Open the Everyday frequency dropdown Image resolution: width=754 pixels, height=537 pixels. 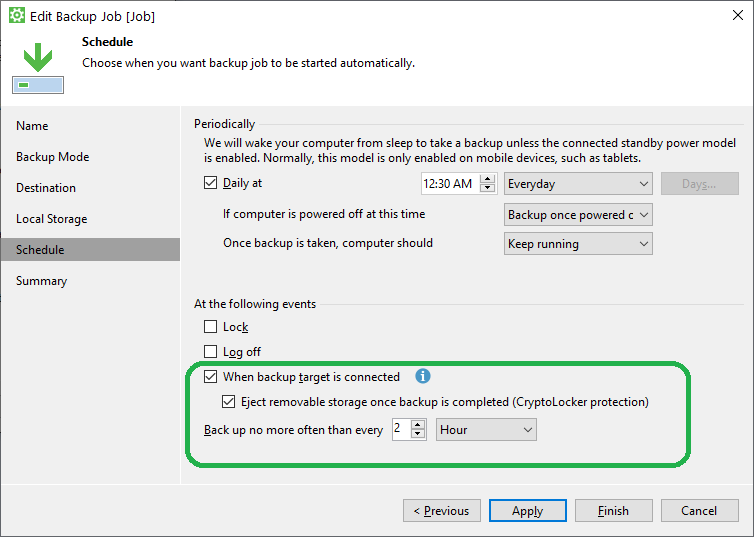click(578, 184)
